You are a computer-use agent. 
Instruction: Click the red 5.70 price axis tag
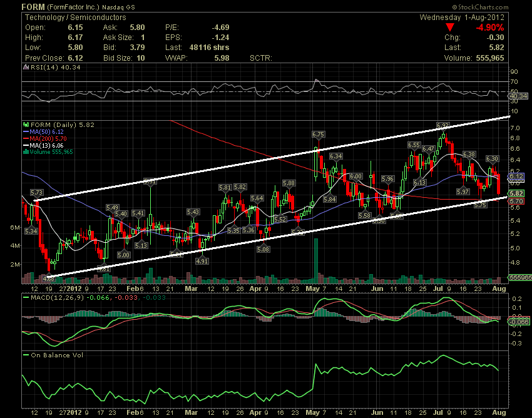click(x=516, y=201)
